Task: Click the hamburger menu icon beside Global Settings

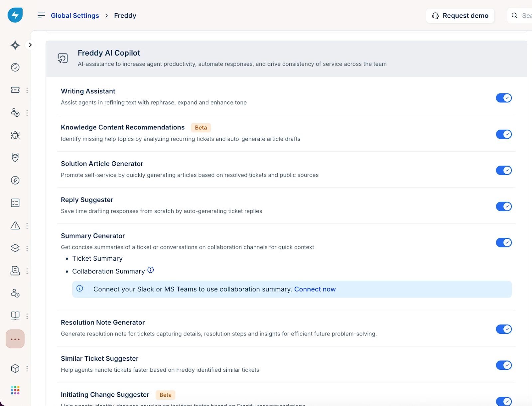Action: pyautogui.click(x=41, y=15)
